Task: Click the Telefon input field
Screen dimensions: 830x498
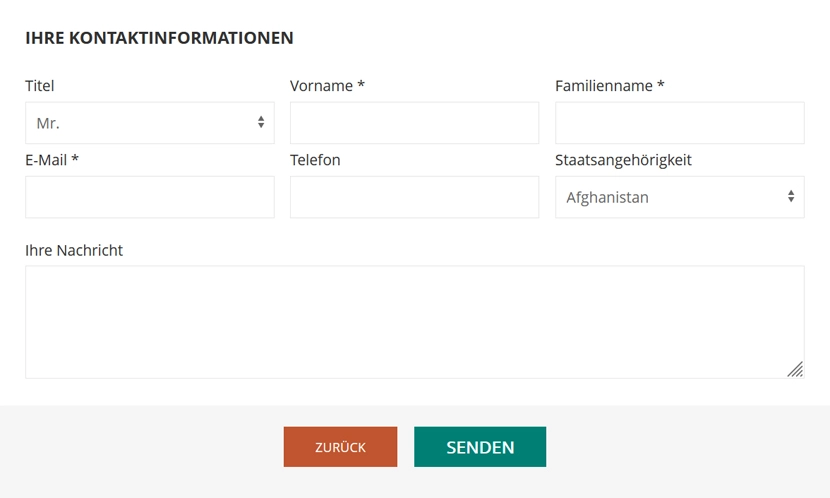Action: [x=414, y=197]
